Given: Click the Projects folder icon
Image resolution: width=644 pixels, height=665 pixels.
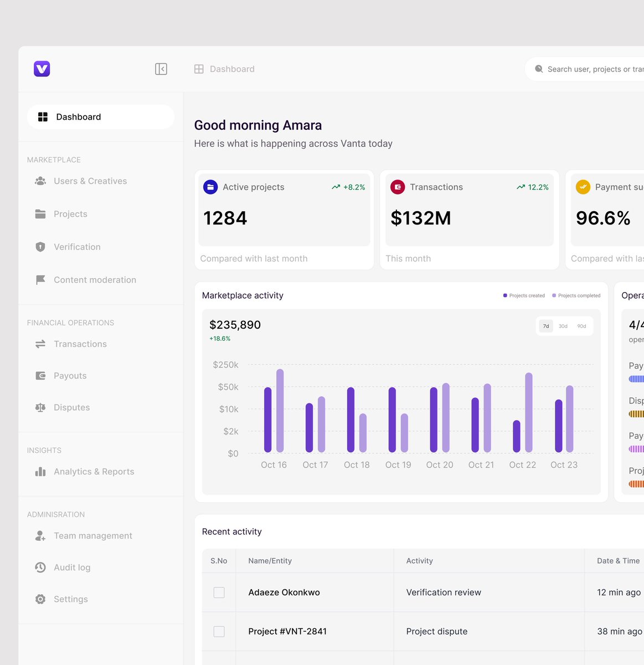Looking at the screenshot, I should pos(40,214).
